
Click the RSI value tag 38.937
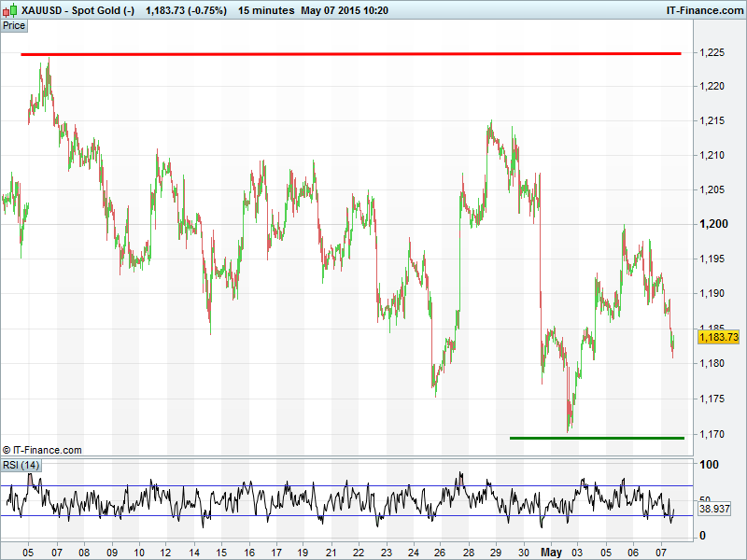coord(712,510)
